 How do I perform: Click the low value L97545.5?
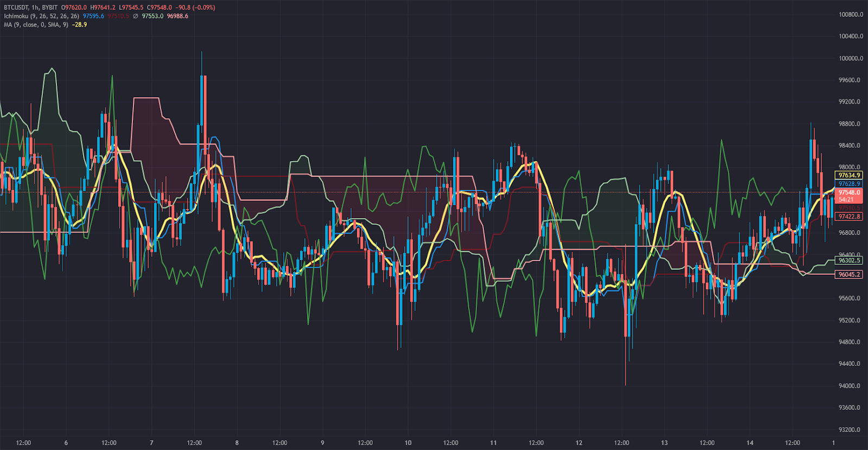pos(131,8)
